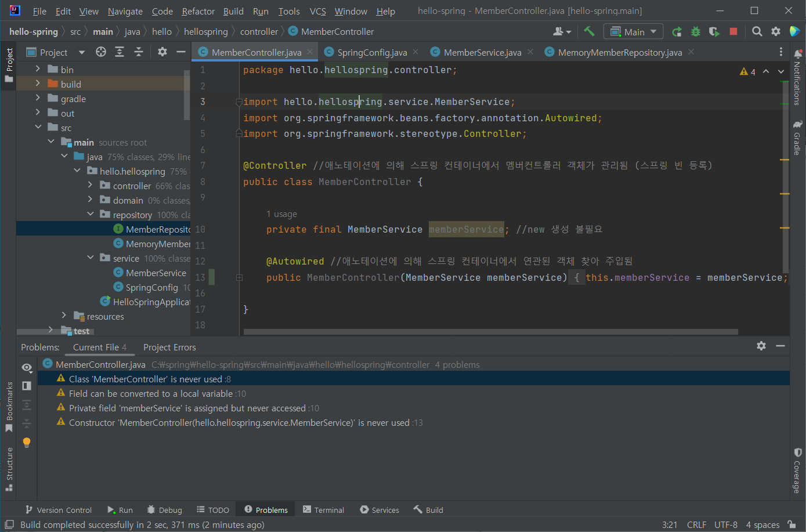The width and height of the screenshot is (806, 532).
Task: Collapse the src folder
Action: tap(38, 127)
